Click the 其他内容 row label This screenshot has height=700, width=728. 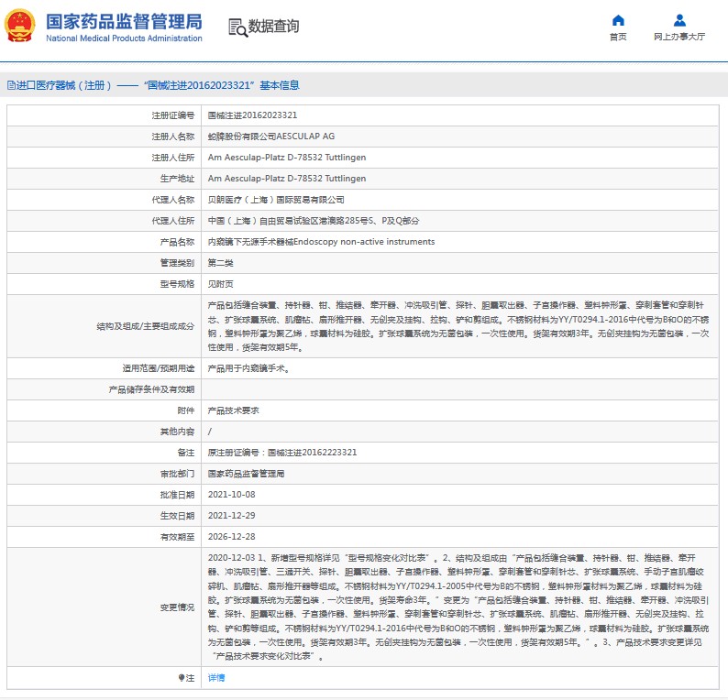(x=177, y=432)
